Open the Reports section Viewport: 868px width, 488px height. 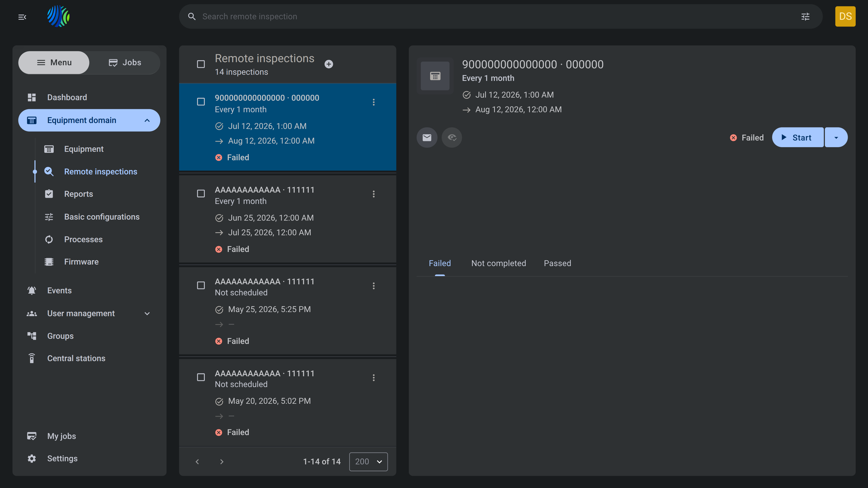[79, 194]
